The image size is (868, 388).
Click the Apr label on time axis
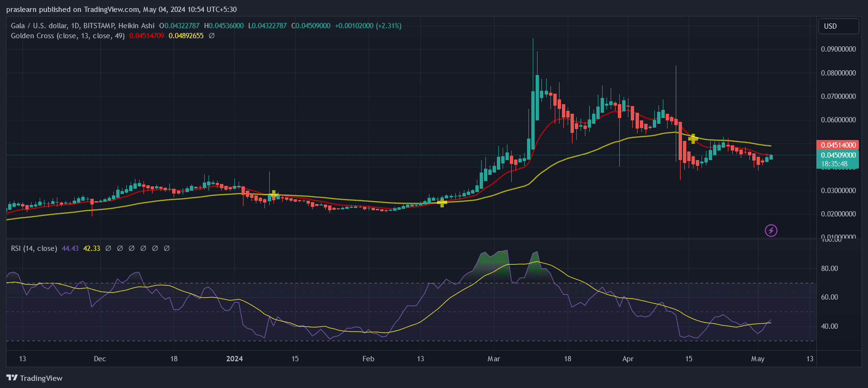628,359
